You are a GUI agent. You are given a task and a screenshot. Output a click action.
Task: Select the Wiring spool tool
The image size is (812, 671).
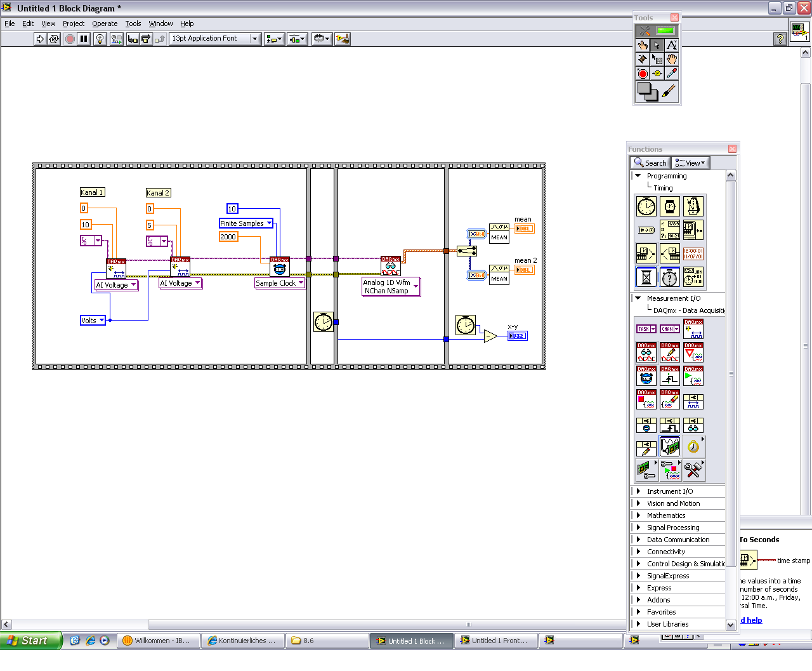pos(643,59)
